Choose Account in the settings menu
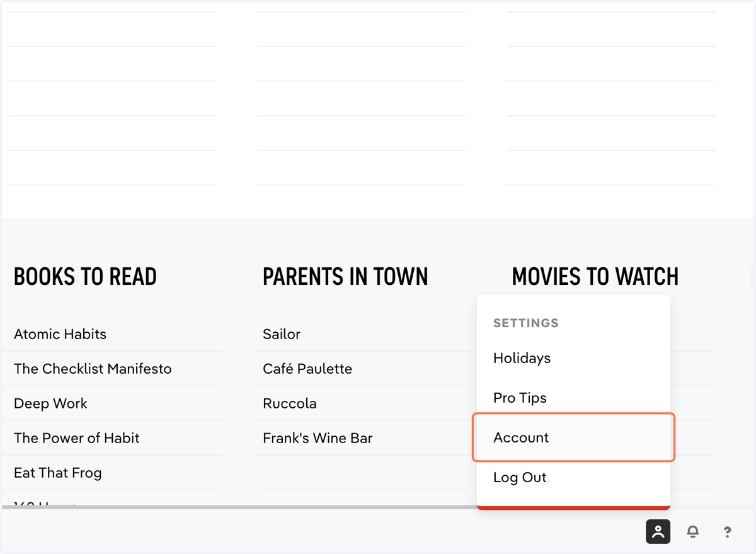Screen dimensions: 756x554 click(x=573, y=437)
